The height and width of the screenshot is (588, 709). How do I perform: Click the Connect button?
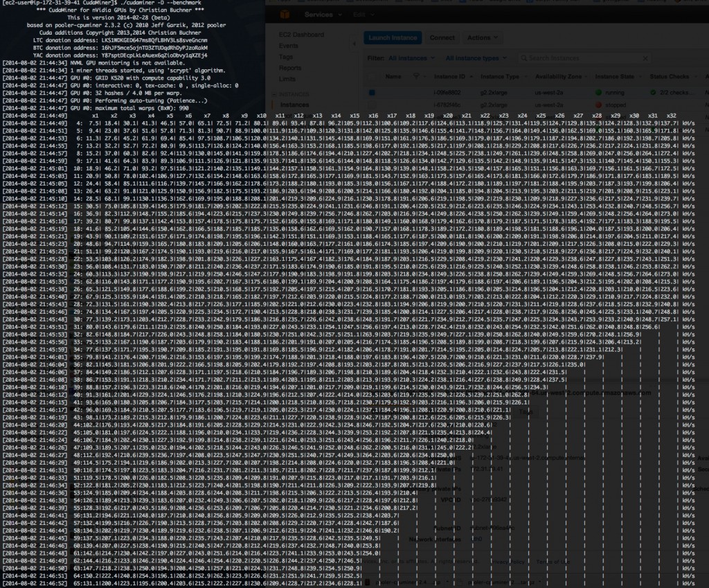[x=442, y=38]
